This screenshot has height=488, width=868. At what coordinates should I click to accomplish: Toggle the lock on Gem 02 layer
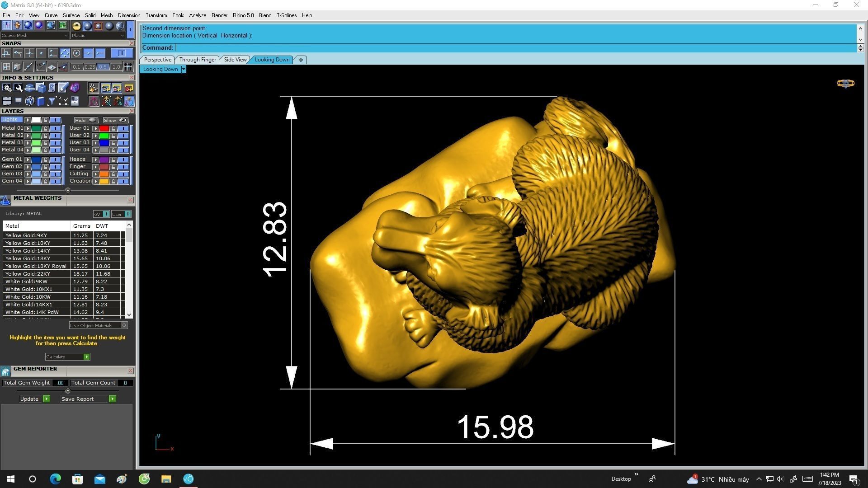pyautogui.click(x=45, y=167)
